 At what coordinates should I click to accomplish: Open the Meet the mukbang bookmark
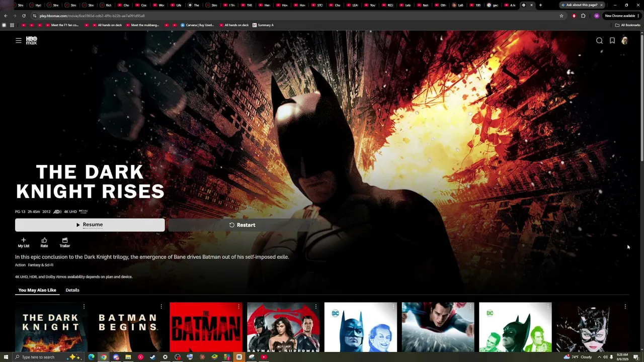[x=142, y=25]
